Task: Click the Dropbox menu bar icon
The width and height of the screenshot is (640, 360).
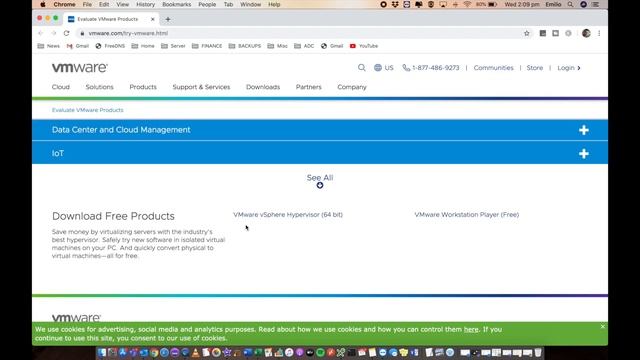Action: click(395, 4)
